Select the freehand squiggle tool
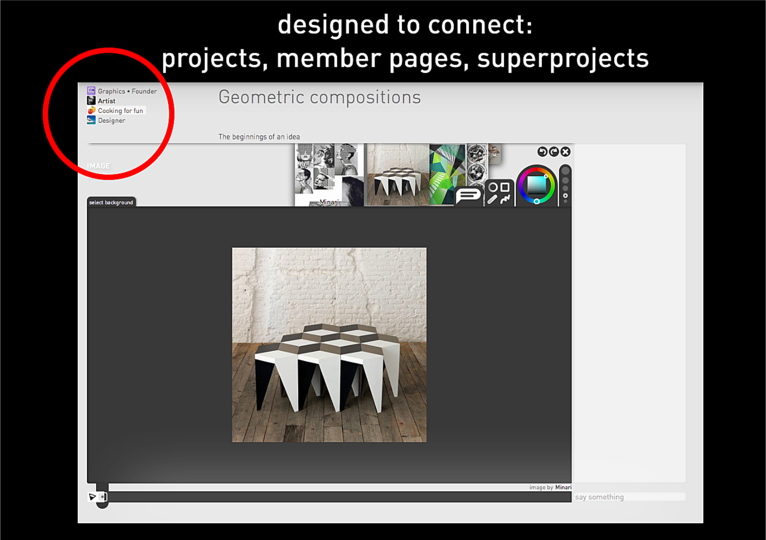 [x=505, y=199]
